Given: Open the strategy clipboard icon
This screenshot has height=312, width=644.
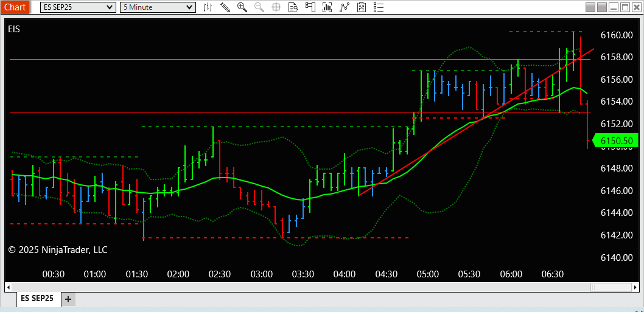Looking at the screenshot, I should 362,7.
